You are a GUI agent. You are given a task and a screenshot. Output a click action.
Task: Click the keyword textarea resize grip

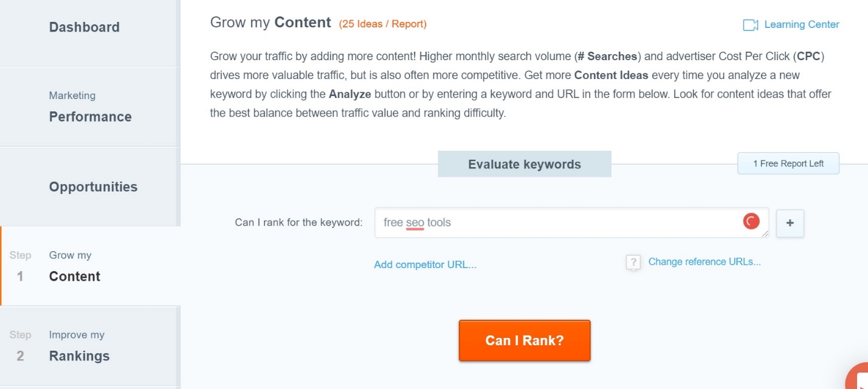coord(765,233)
